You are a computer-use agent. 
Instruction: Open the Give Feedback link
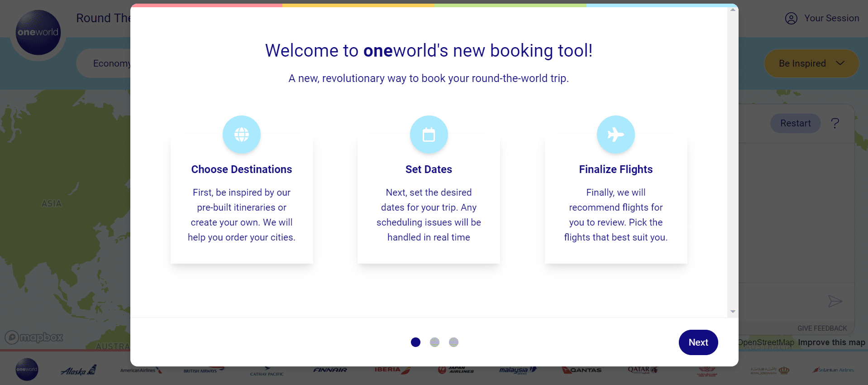[822, 328]
